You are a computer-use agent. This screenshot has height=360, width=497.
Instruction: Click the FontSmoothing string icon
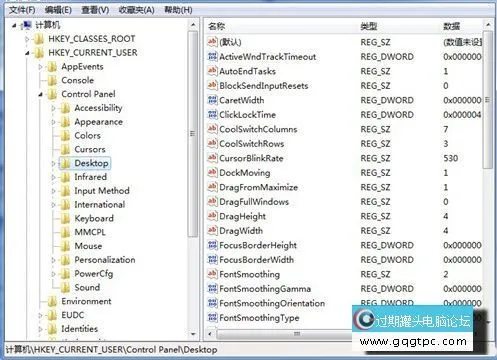(212, 274)
